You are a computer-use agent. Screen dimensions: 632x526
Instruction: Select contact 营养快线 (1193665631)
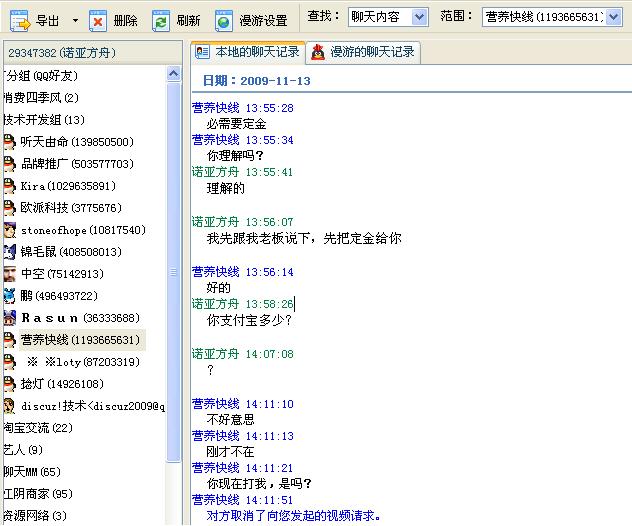click(x=80, y=340)
